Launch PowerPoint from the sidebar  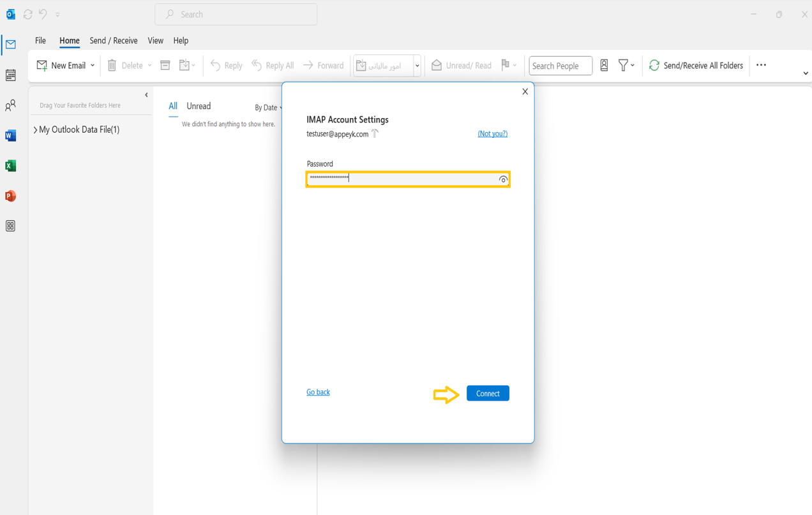click(x=11, y=196)
